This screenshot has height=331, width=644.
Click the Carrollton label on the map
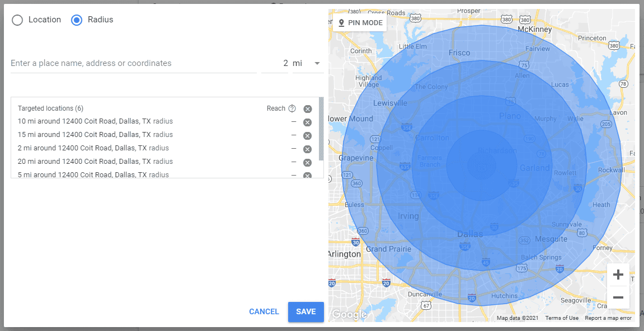point(432,138)
